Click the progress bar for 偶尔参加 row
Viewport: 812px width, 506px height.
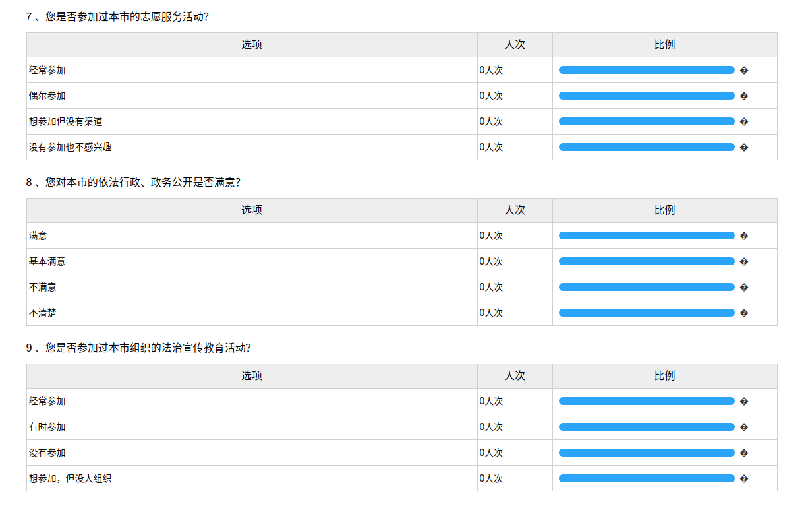pyautogui.click(x=646, y=96)
